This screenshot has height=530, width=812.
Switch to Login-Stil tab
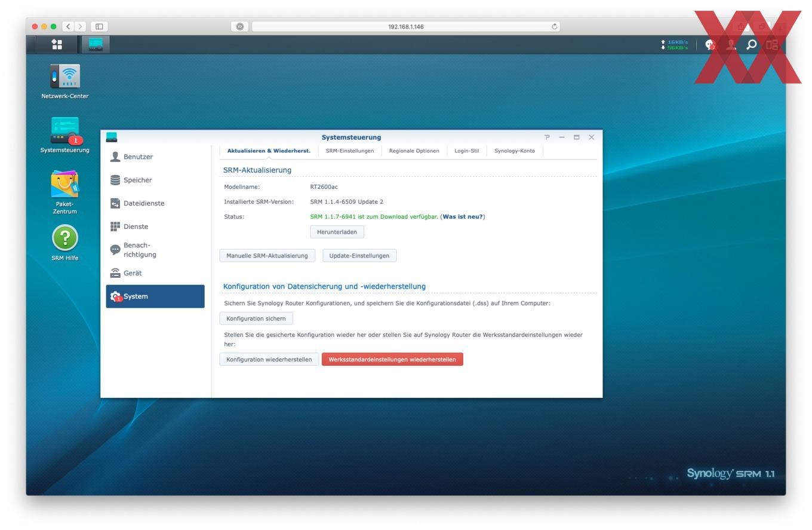(466, 151)
